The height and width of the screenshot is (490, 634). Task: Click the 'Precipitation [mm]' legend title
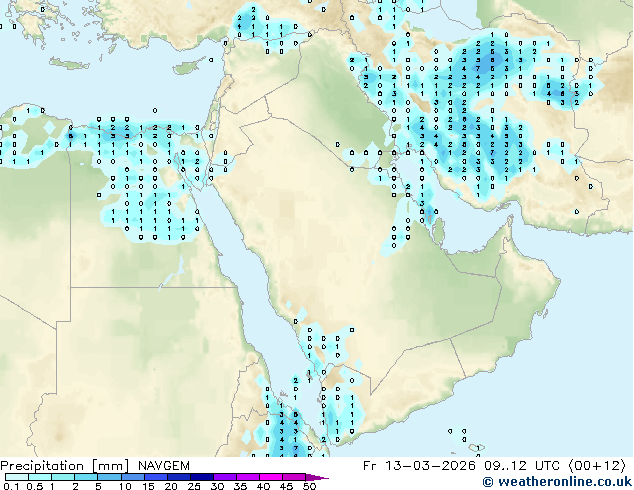click(x=64, y=466)
